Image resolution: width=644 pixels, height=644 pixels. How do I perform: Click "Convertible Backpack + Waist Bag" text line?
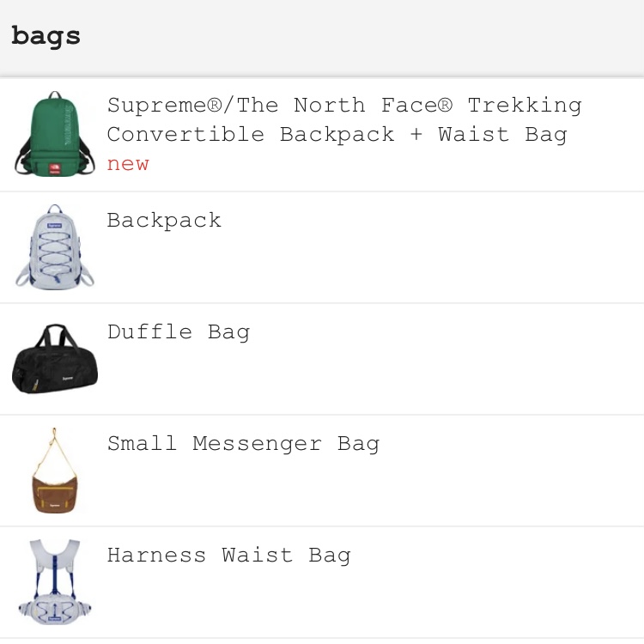click(337, 135)
